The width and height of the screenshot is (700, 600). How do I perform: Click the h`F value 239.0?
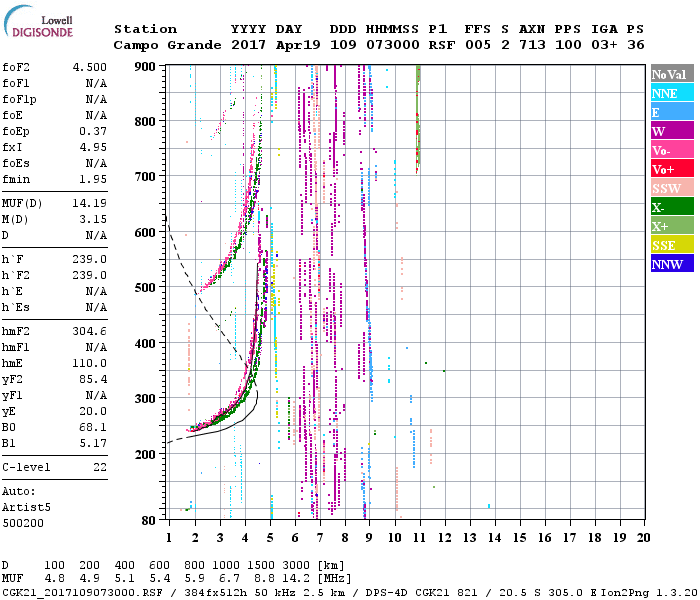[90, 259]
